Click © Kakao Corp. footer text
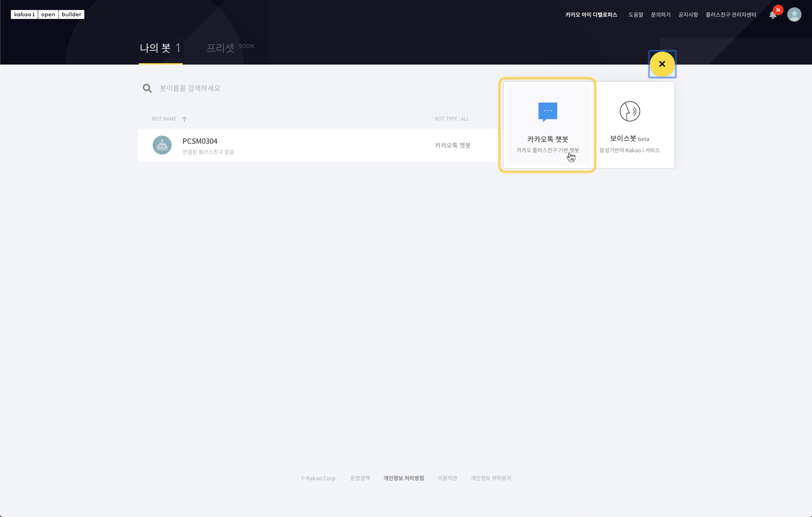Screen dimensions: 812x517 (319, 478)
